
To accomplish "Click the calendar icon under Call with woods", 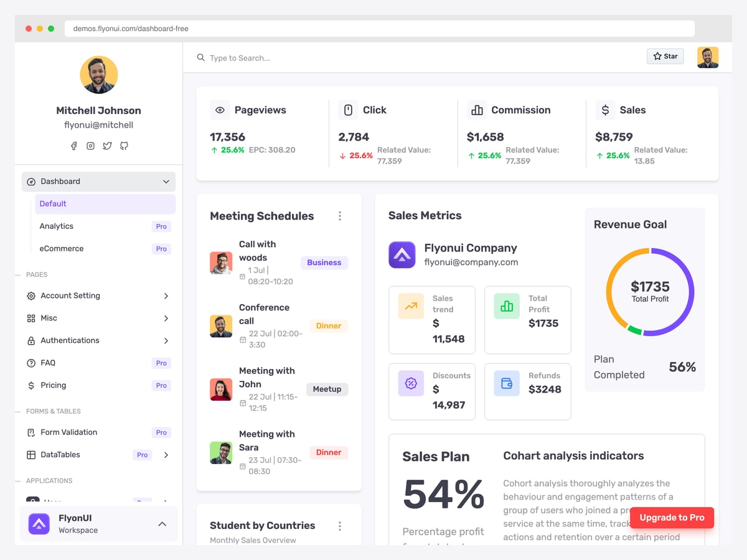I will click(243, 276).
